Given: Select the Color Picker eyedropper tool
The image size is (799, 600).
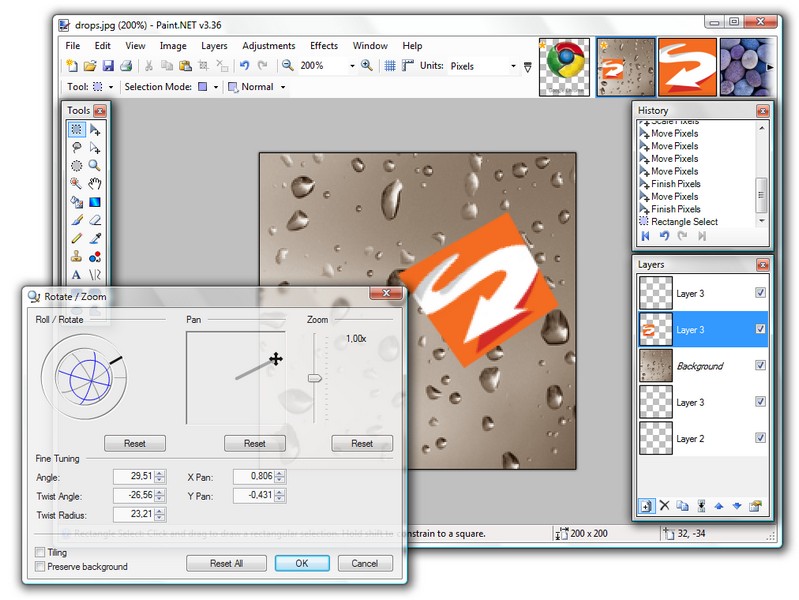Looking at the screenshot, I should [x=95, y=238].
